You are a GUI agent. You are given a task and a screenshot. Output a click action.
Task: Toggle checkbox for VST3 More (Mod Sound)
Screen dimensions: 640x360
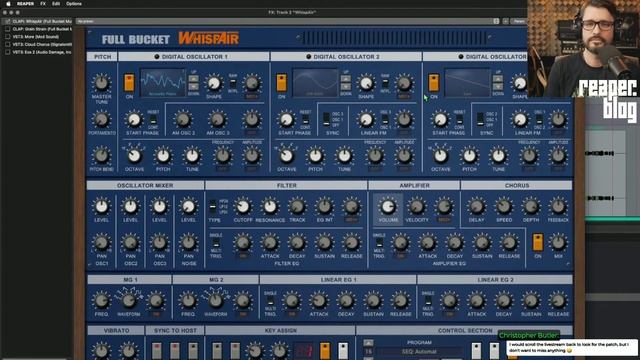point(8,37)
